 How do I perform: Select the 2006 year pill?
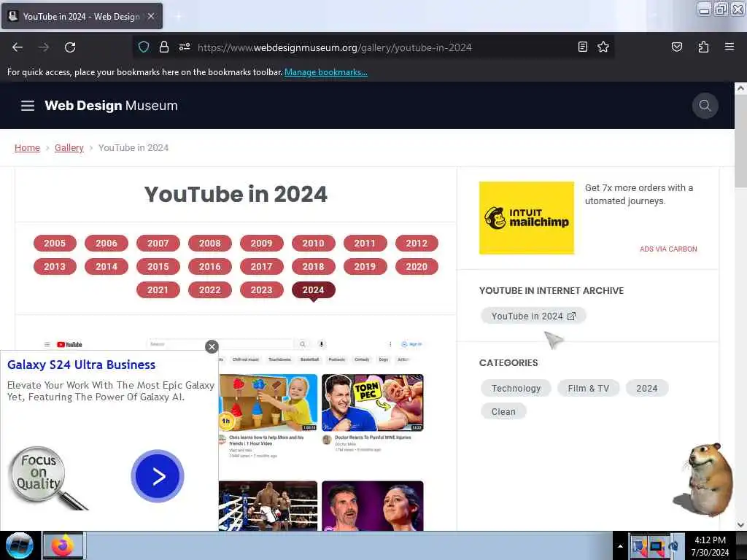click(x=107, y=244)
